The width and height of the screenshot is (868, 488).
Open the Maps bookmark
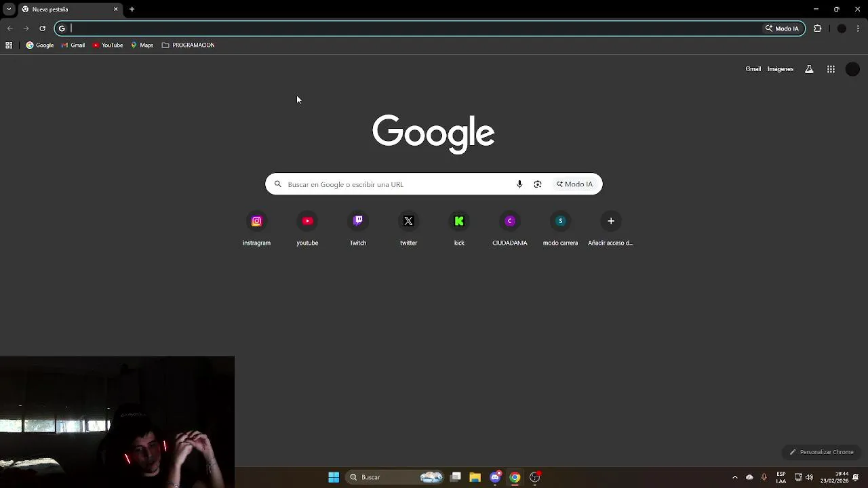(142, 45)
